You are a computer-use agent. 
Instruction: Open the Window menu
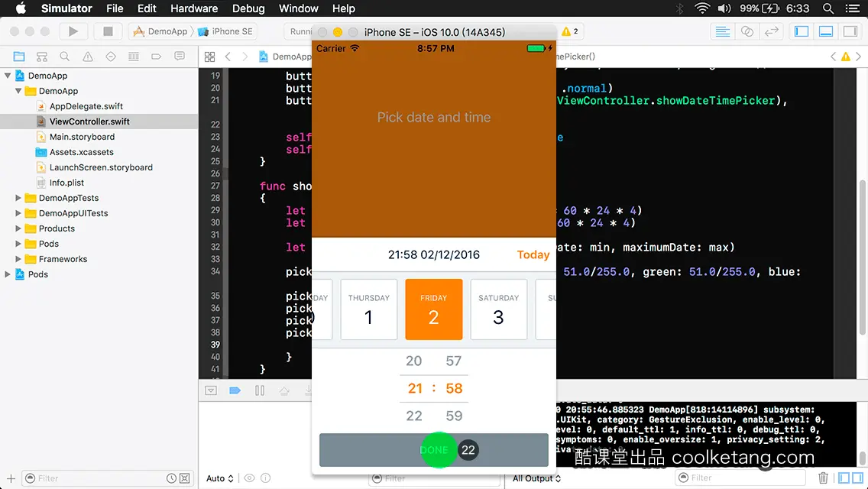coord(298,8)
